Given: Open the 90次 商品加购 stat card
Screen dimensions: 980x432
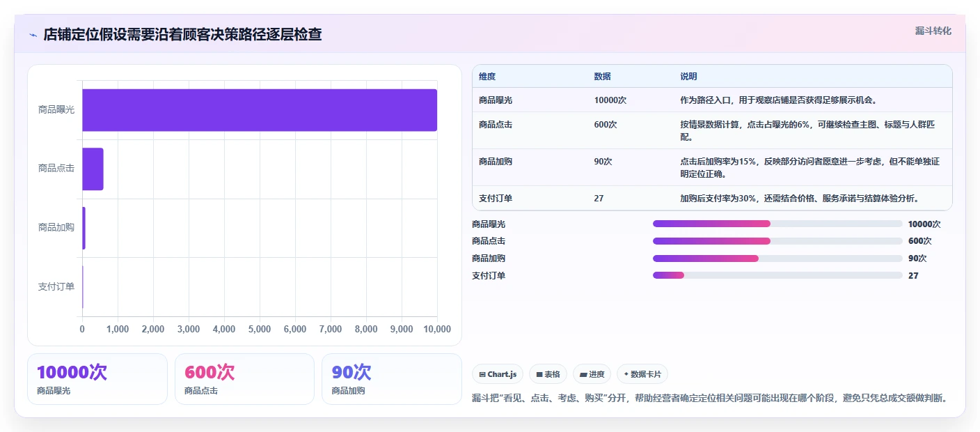Looking at the screenshot, I should [x=392, y=379].
